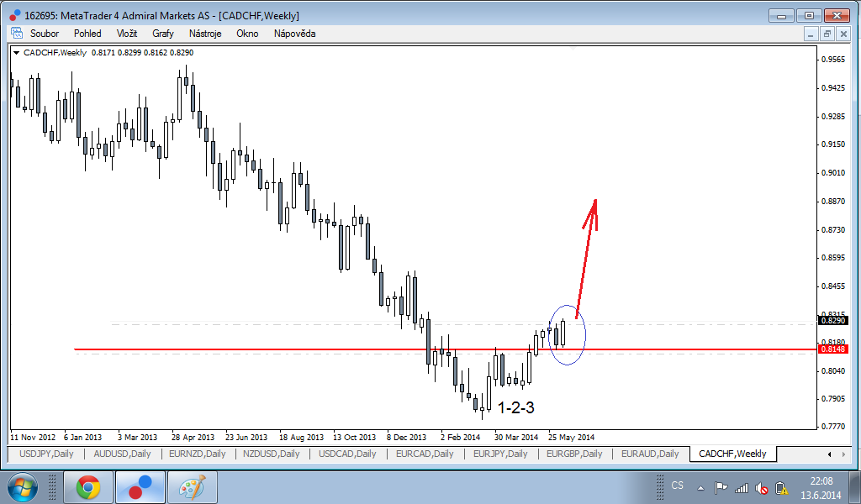Image resolution: width=861 pixels, height=504 pixels.
Task: Click the current price 0.8290 label
Action: [x=833, y=320]
